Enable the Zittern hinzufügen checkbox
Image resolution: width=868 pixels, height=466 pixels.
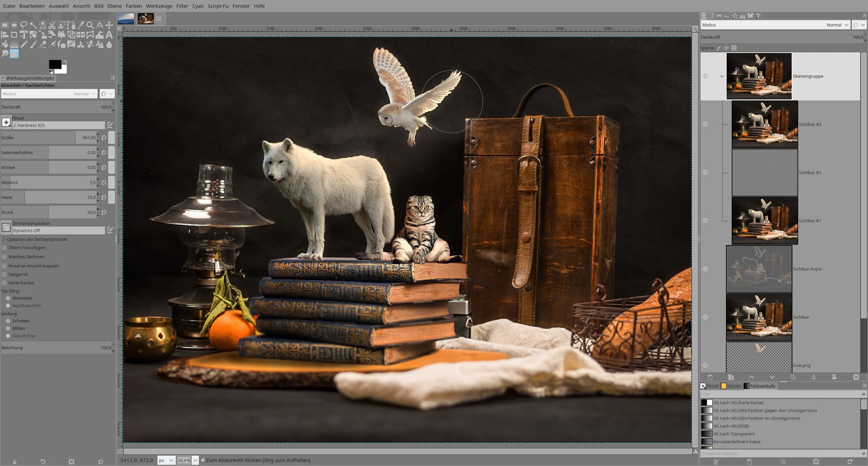4,248
